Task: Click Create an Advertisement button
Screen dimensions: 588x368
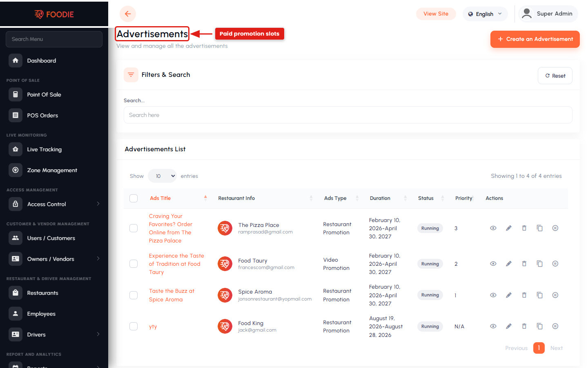Action: pos(535,39)
